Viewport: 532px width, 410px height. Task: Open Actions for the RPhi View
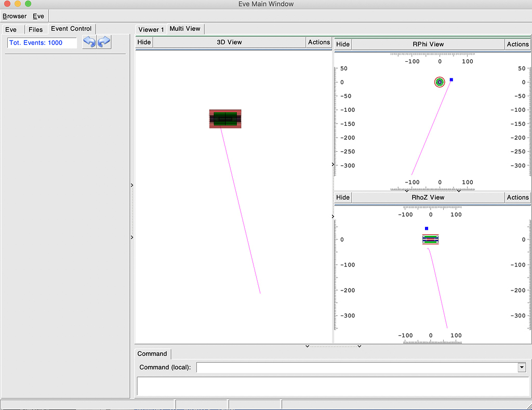(517, 44)
